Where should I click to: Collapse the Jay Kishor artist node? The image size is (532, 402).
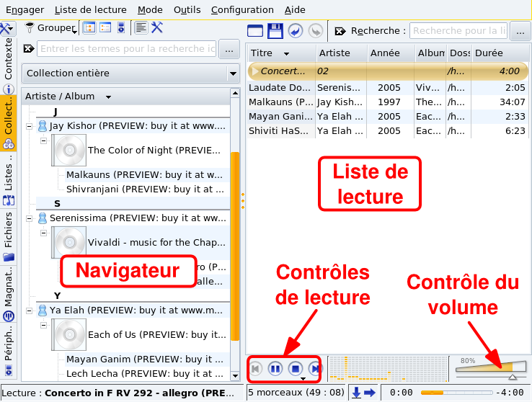29,126
